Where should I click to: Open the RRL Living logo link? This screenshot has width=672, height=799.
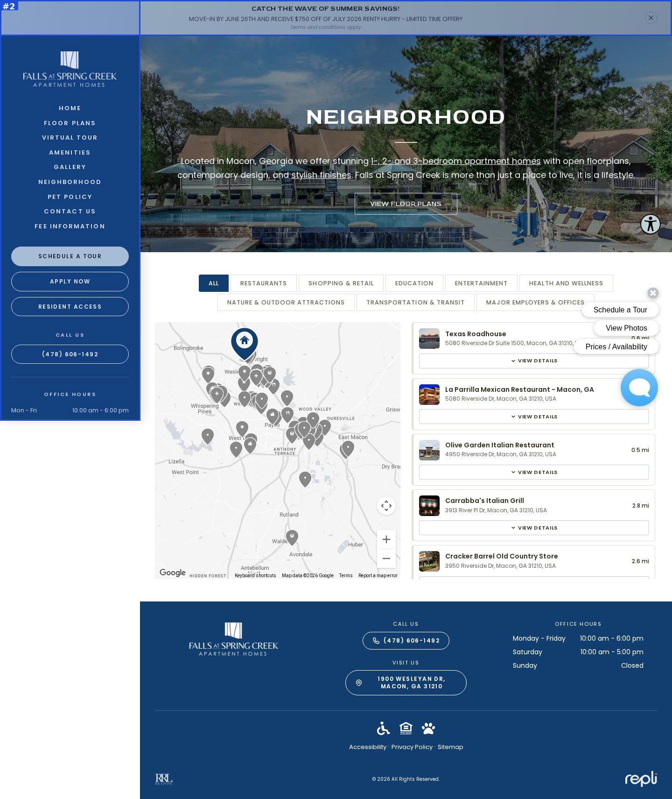click(x=164, y=779)
